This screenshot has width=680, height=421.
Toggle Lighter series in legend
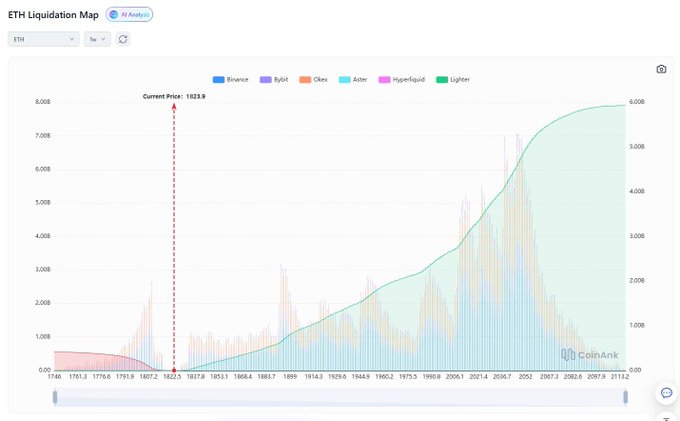click(453, 79)
